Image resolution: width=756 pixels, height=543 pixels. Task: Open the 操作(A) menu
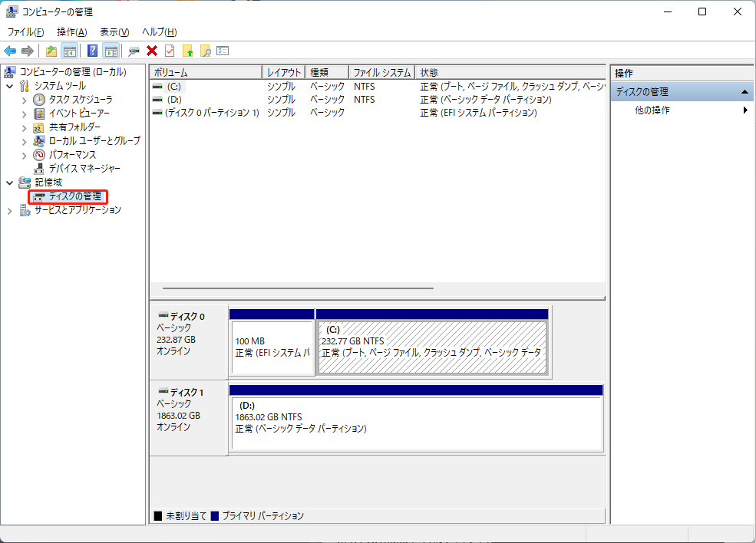pyautogui.click(x=71, y=31)
